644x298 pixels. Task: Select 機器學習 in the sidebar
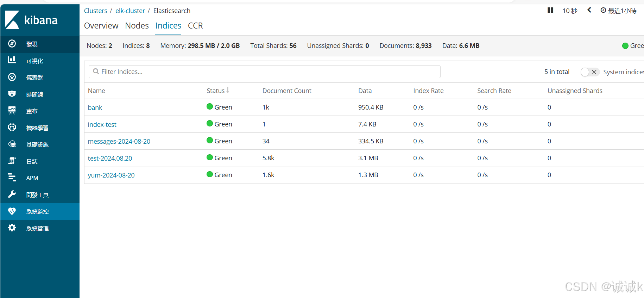tap(38, 128)
